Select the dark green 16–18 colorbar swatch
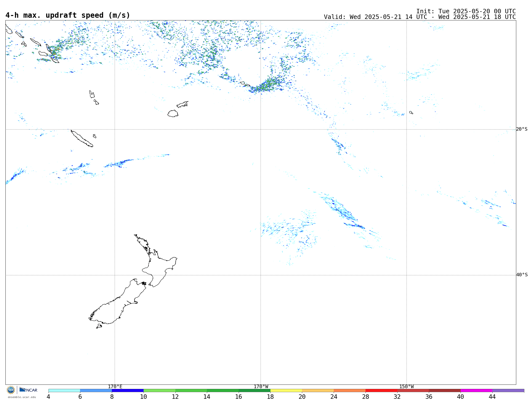Viewport: 532px width, 400px height. [254, 391]
